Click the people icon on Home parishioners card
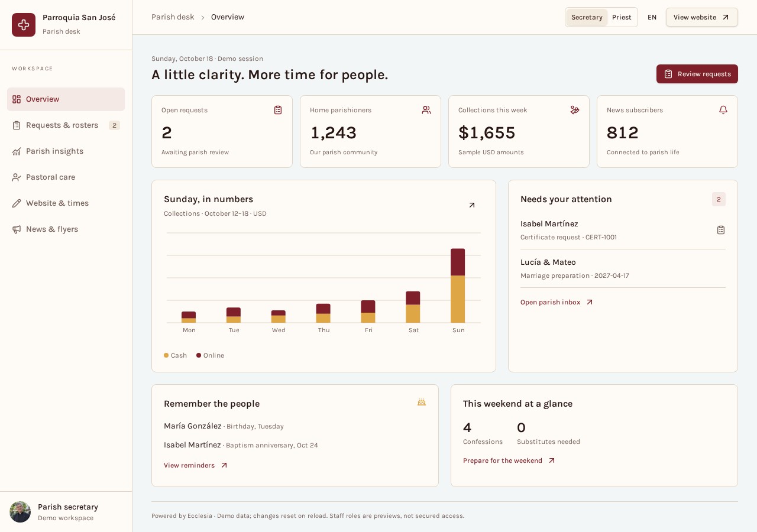757x532 pixels. click(426, 110)
